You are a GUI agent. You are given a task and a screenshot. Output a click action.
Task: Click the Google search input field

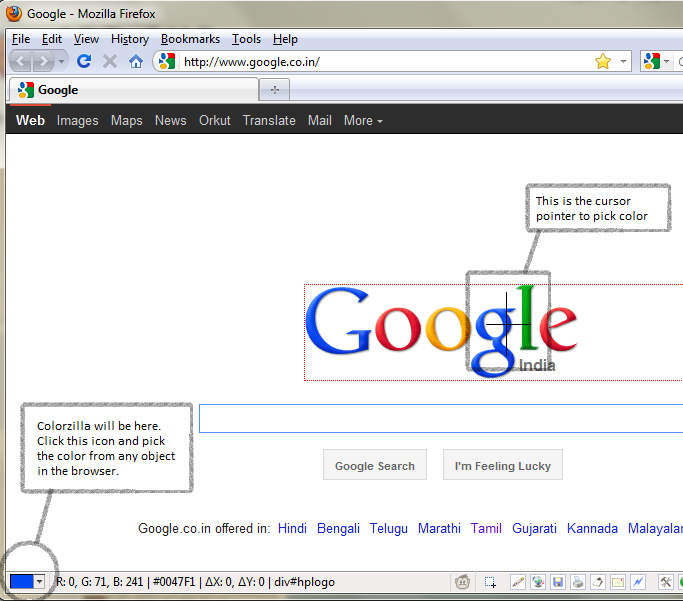[441, 419]
